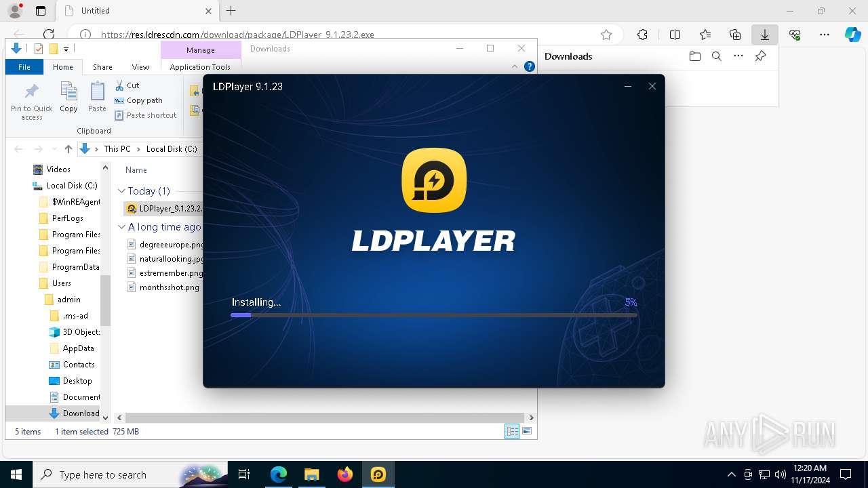
Task: Click the Paste ribbon icon
Action: pyautogui.click(x=98, y=97)
